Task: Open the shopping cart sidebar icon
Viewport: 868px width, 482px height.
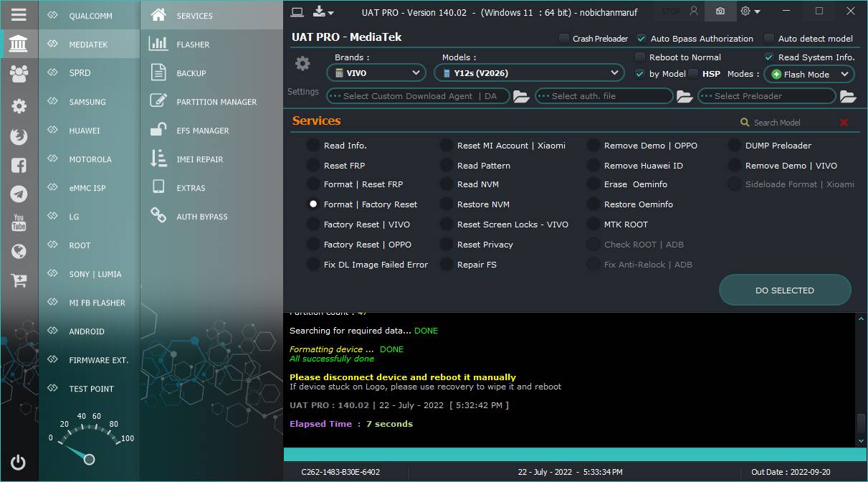Action: tap(19, 280)
